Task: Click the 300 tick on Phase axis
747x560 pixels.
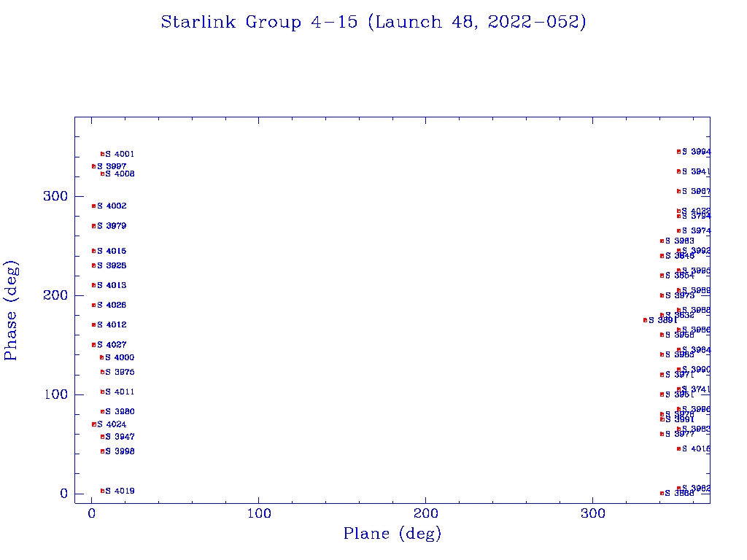Action: (x=55, y=196)
